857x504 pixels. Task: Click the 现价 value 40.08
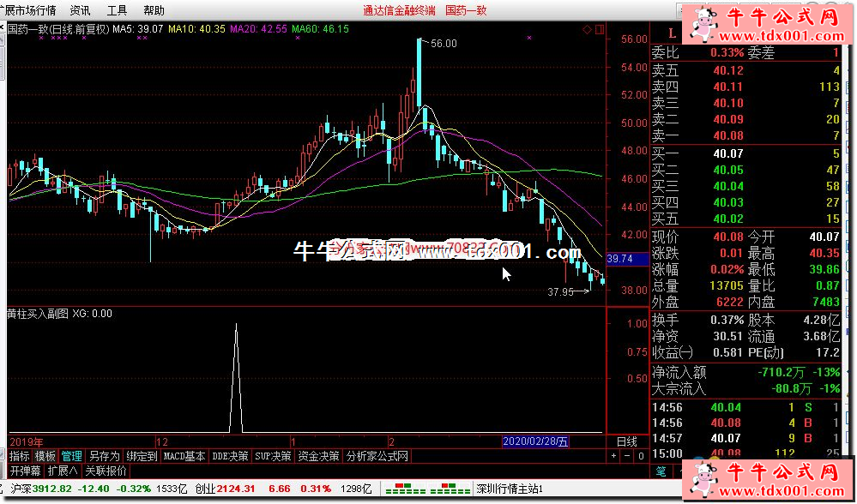tap(728, 237)
